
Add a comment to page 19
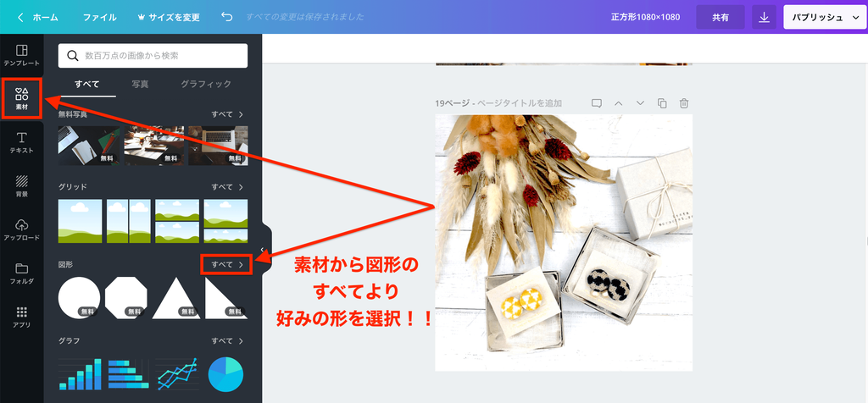coord(596,103)
